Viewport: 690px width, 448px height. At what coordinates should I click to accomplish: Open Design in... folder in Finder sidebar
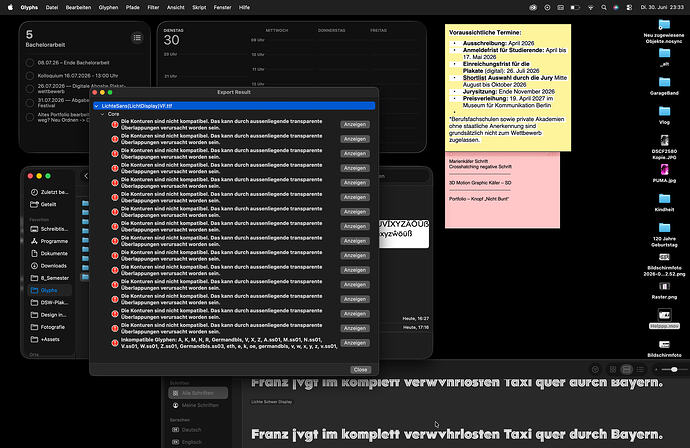pyautogui.click(x=49, y=315)
